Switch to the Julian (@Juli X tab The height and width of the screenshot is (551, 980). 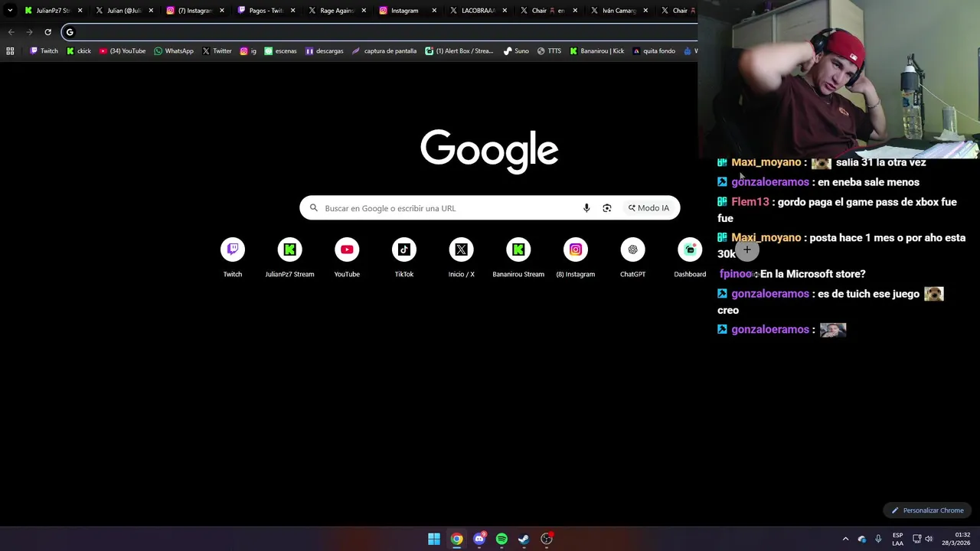tap(124, 11)
